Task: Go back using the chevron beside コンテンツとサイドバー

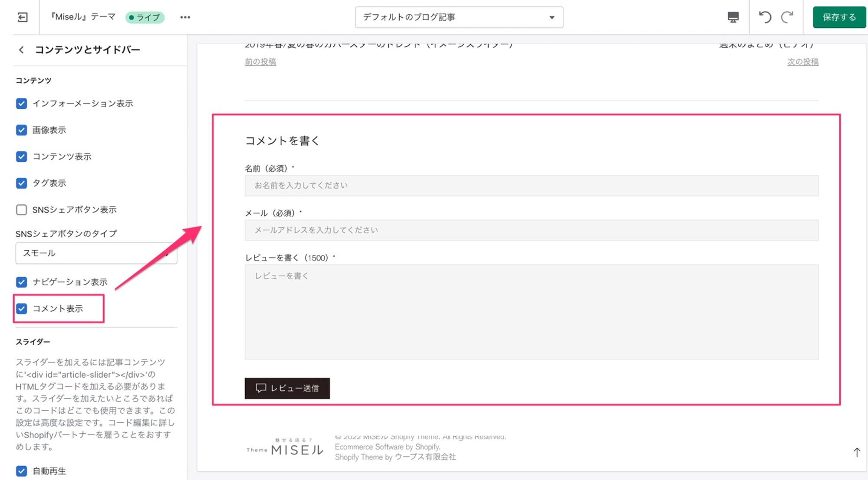Action: (x=21, y=50)
